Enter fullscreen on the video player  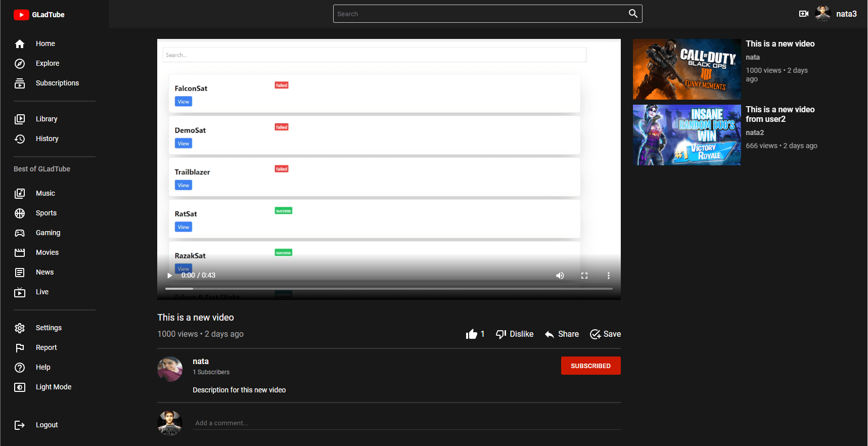pos(584,276)
